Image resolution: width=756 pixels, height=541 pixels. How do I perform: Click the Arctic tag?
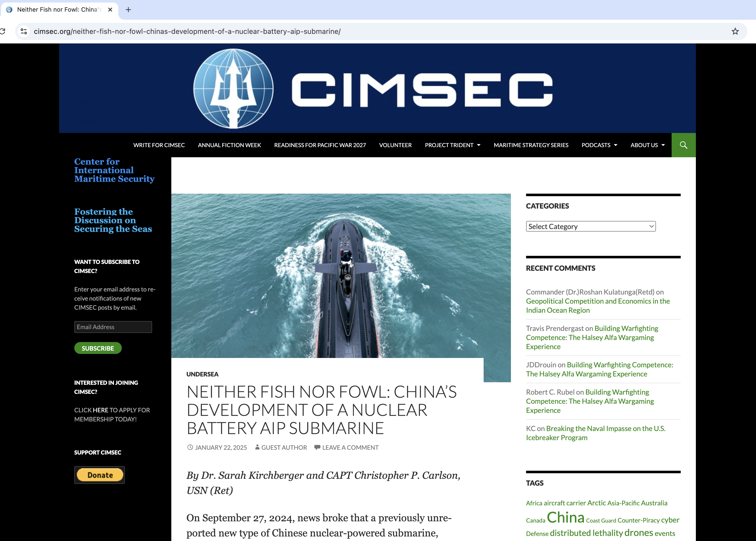tap(597, 503)
